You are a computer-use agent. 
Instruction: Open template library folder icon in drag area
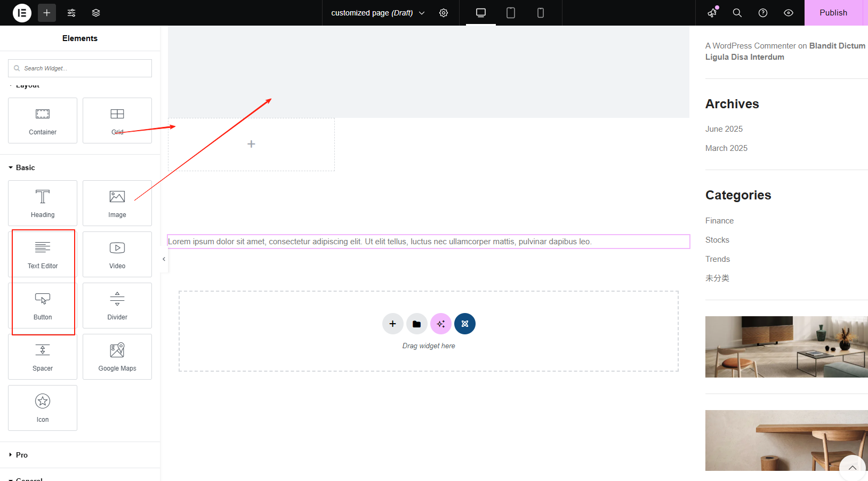pyautogui.click(x=416, y=324)
